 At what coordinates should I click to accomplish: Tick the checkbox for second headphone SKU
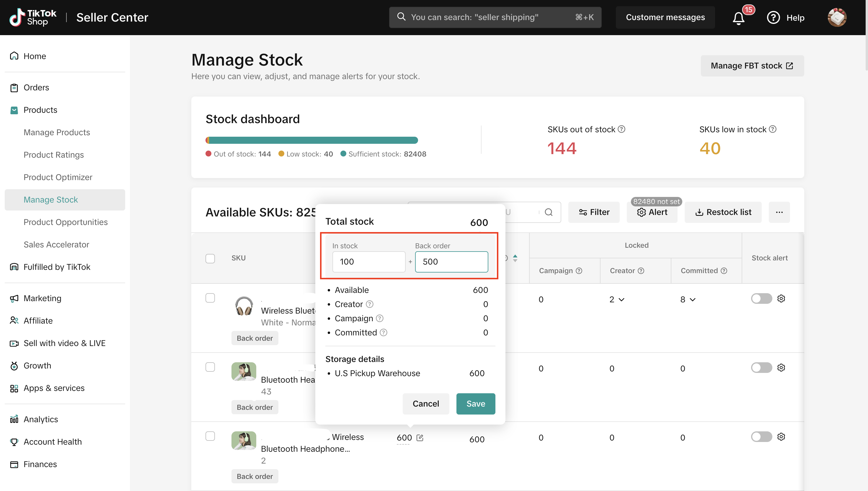pyautogui.click(x=210, y=367)
